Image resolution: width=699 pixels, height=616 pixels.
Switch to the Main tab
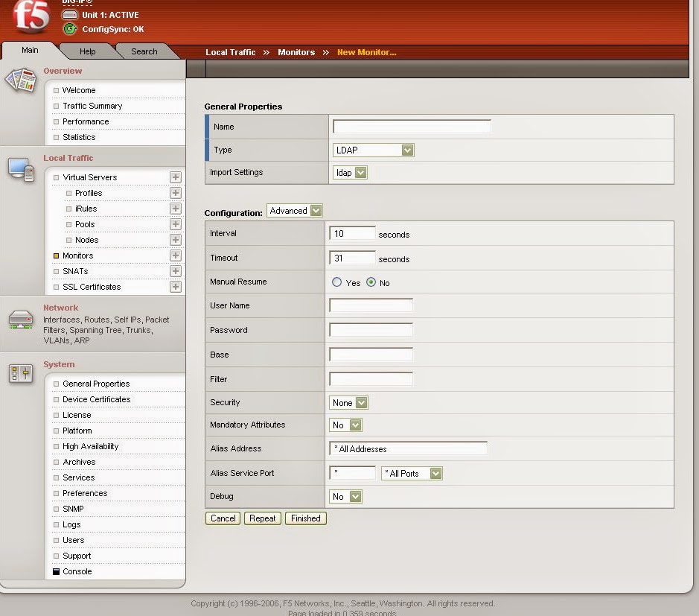pyautogui.click(x=30, y=51)
